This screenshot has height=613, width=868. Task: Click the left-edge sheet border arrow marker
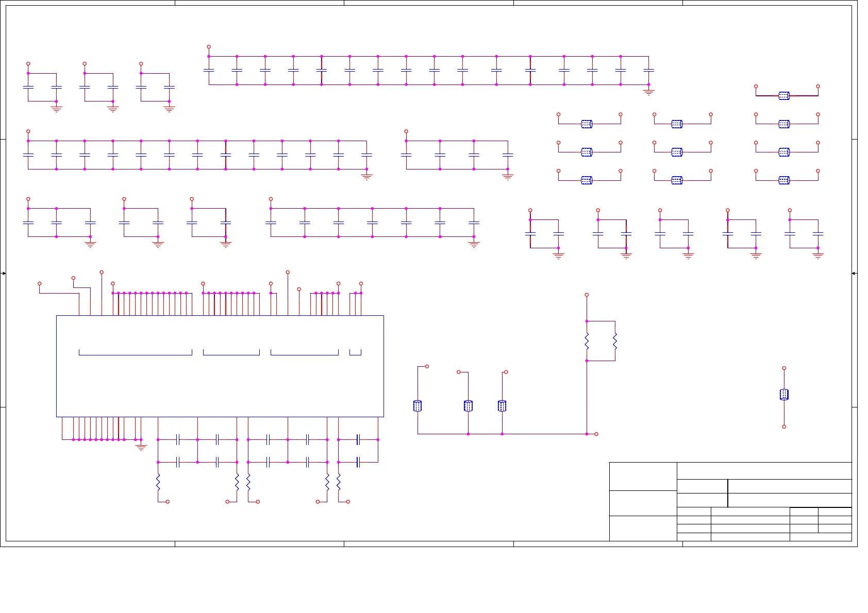4,274
